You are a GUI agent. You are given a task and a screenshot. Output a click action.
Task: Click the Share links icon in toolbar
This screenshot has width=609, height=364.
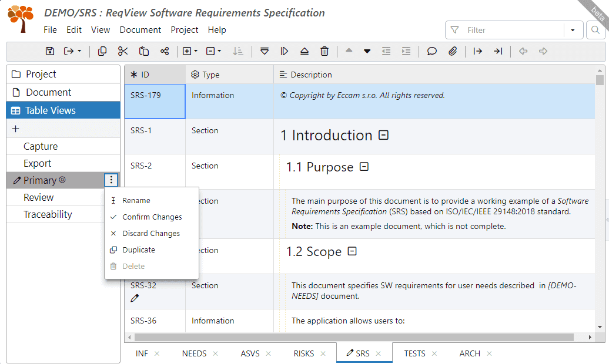point(164,51)
